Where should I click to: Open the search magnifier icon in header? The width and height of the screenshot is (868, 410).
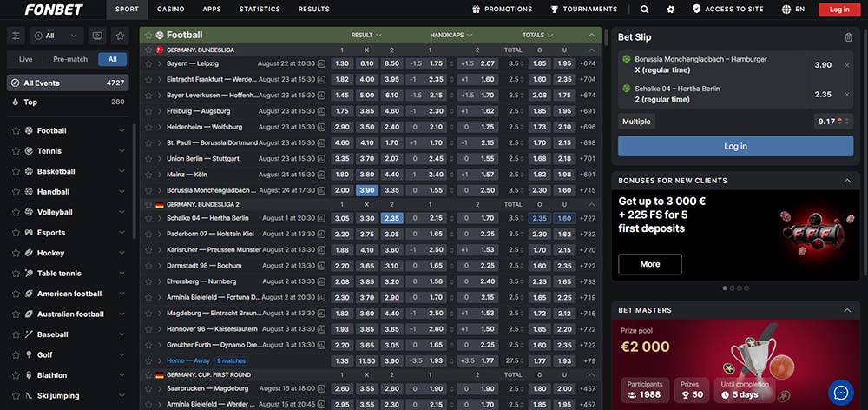point(644,10)
